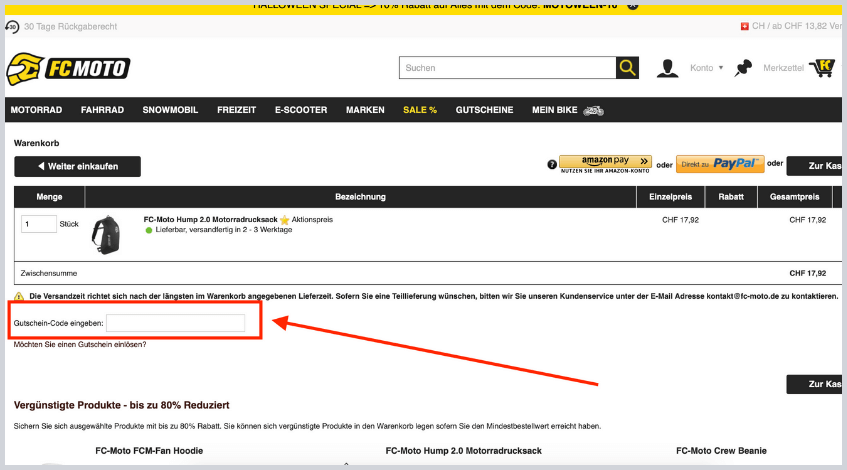
Task: Open the Mein Bike menu
Action: [555, 110]
